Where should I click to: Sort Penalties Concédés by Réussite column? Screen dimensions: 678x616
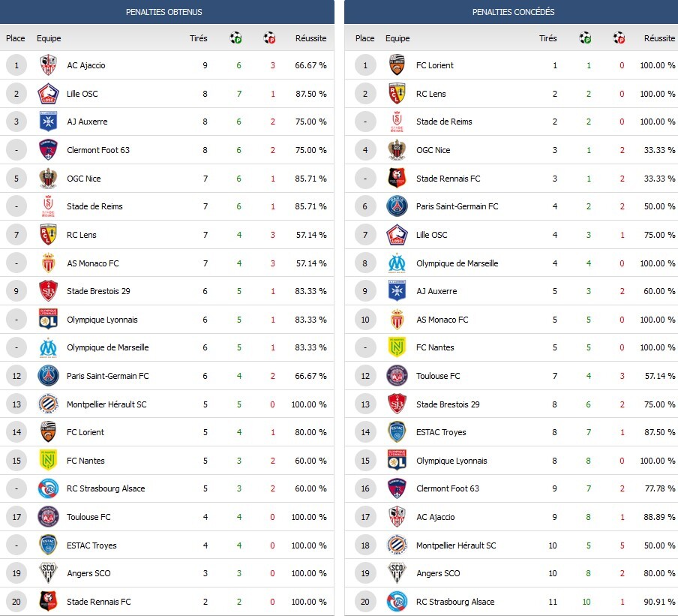(x=659, y=38)
